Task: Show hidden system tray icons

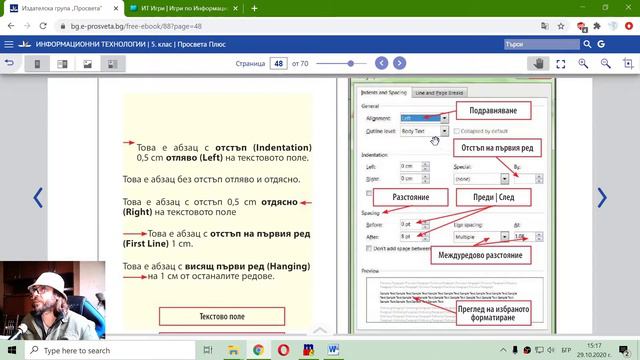Action: coord(503,350)
